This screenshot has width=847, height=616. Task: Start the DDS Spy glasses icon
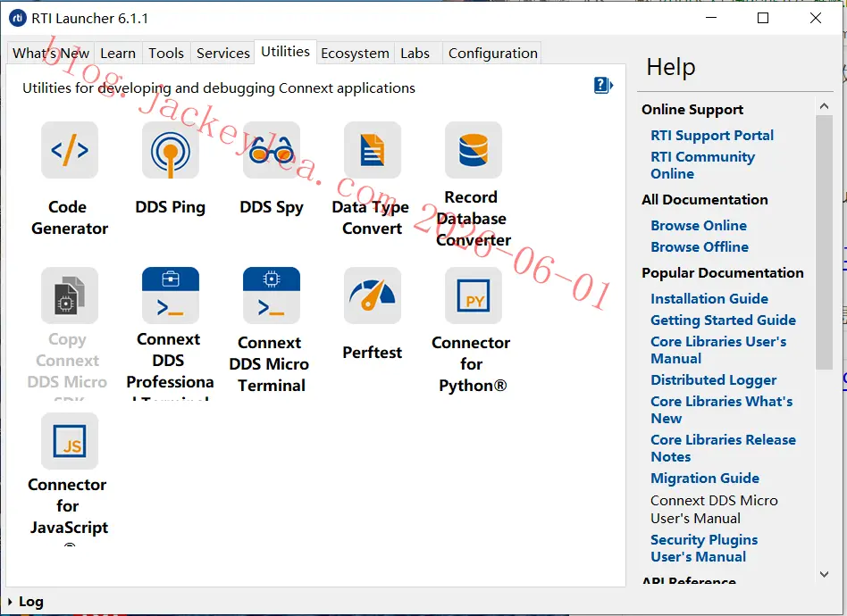pyautogui.click(x=272, y=150)
